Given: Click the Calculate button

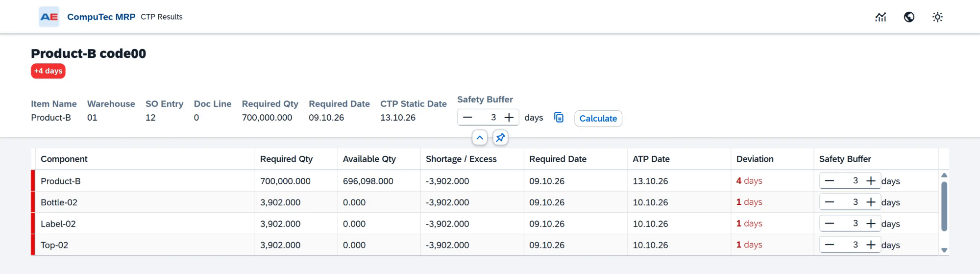Looking at the screenshot, I should (598, 118).
